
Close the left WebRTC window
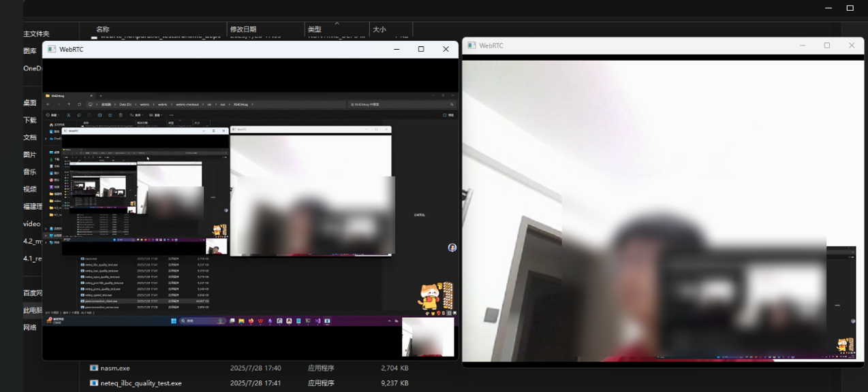446,49
